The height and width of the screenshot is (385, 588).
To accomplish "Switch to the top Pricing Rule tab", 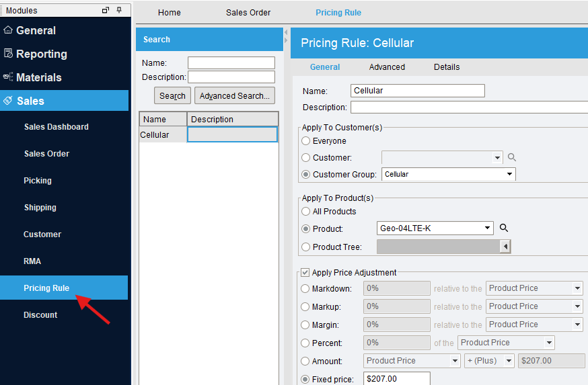I will point(338,13).
